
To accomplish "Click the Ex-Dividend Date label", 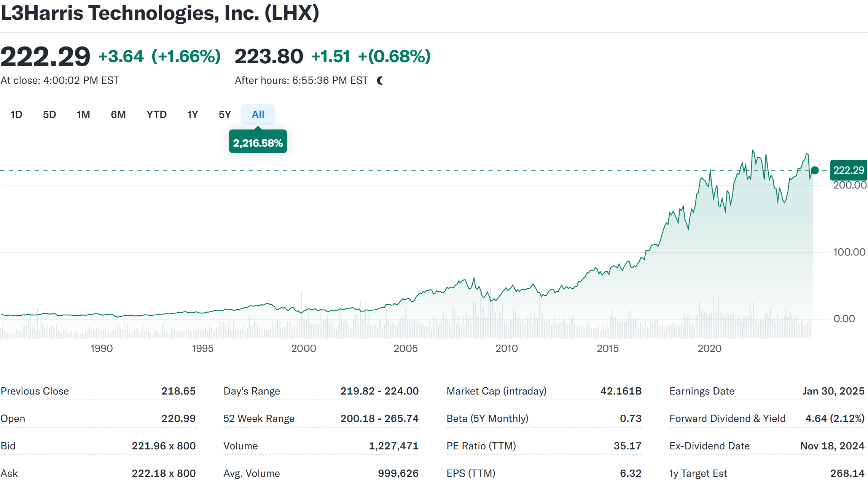I will (709, 446).
